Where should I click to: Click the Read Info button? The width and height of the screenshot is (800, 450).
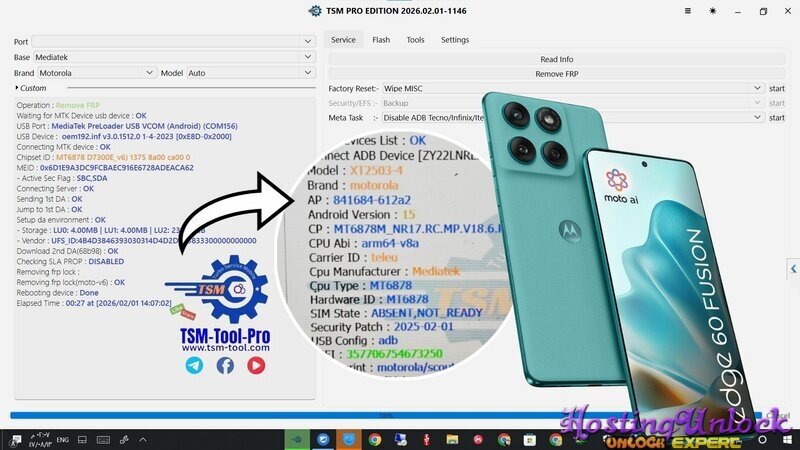coord(556,59)
